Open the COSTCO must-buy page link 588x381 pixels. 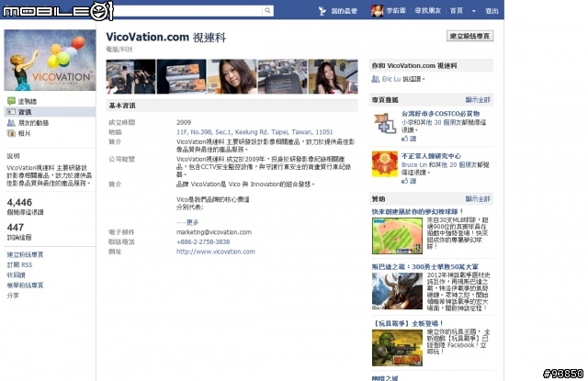pyautogui.click(x=440, y=114)
